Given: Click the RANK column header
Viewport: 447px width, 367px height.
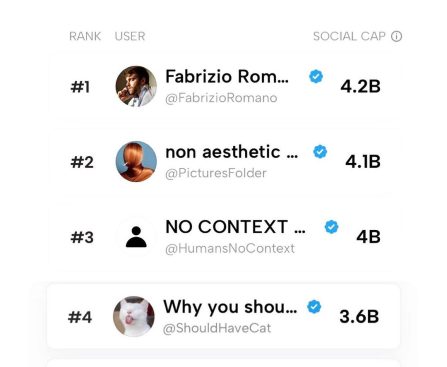Looking at the screenshot, I should (x=85, y=36).
